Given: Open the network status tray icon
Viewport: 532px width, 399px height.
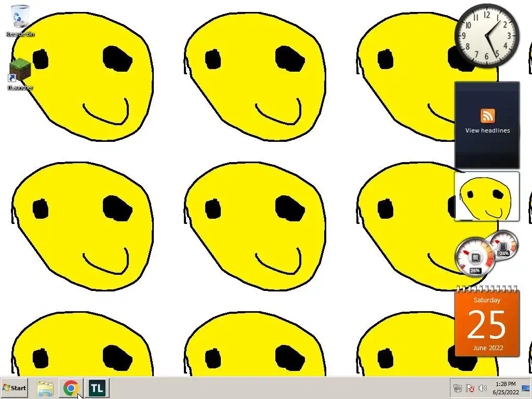Looking at the screenshot, I should click(x=458, y=388).
